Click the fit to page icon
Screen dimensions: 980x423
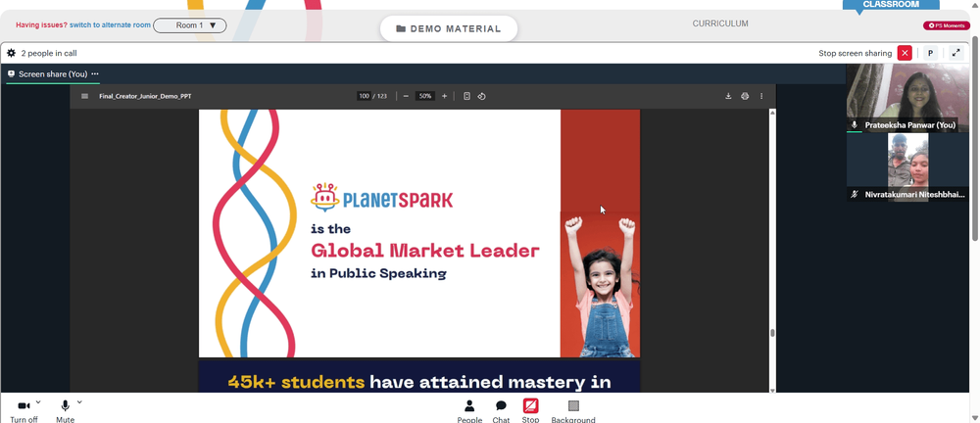coord(466,96)
